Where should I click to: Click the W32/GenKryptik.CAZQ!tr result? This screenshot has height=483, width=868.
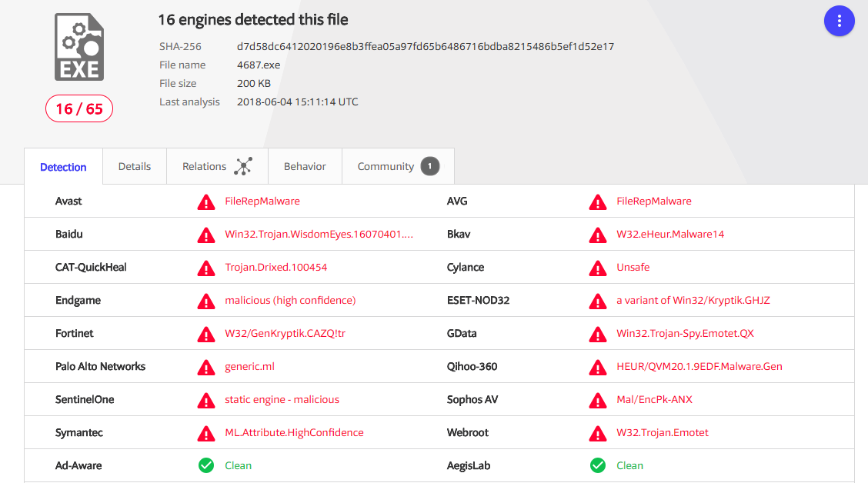pyautogui.click(x=285, y=334)
